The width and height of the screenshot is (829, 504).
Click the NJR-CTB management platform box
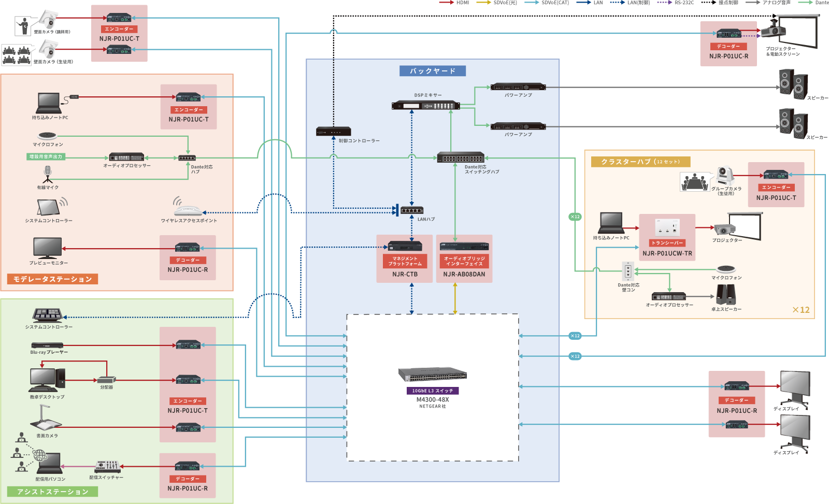tap(405, 258)
